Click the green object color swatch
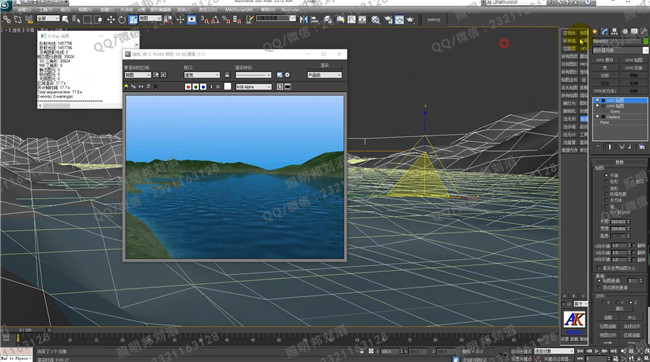Screen dimensions: 650x362 point(645,41)
